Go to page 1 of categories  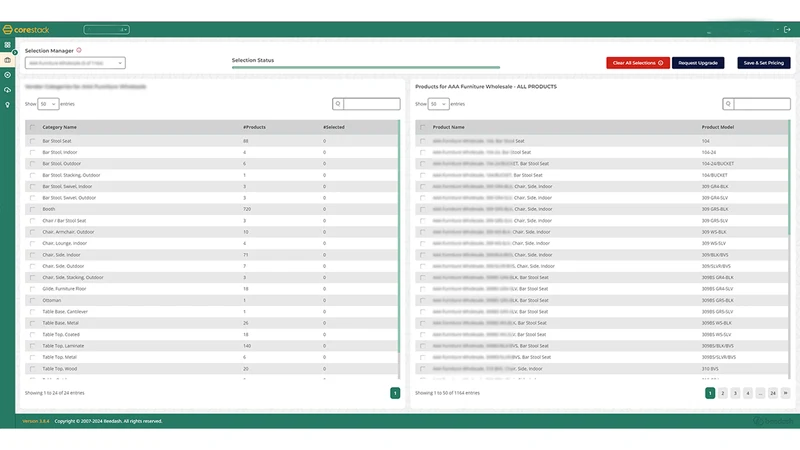pos(395,393)
